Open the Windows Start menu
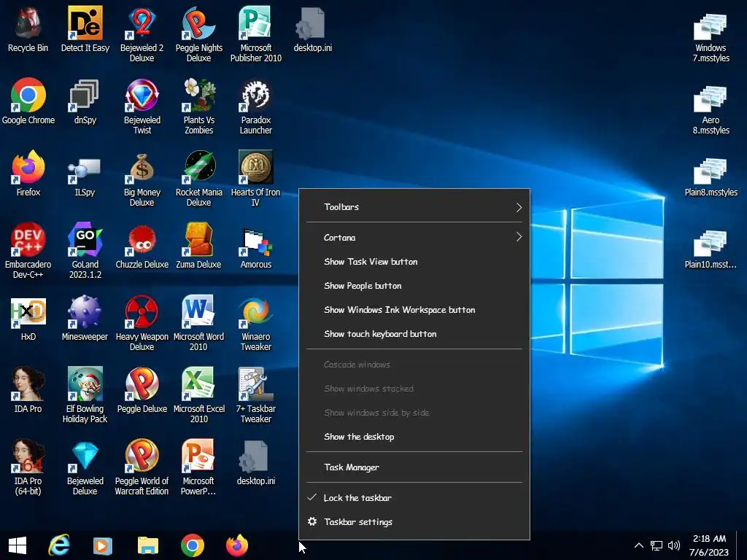The image size is (747, 560). tap(18, 545)
